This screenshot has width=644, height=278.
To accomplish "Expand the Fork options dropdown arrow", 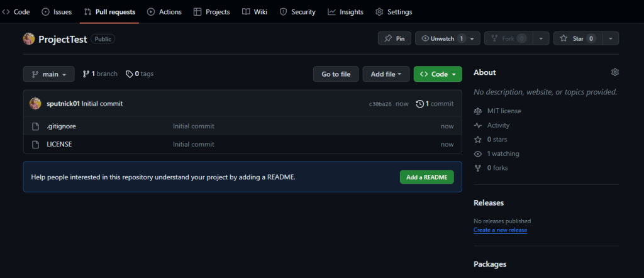I will pos(541,38).
